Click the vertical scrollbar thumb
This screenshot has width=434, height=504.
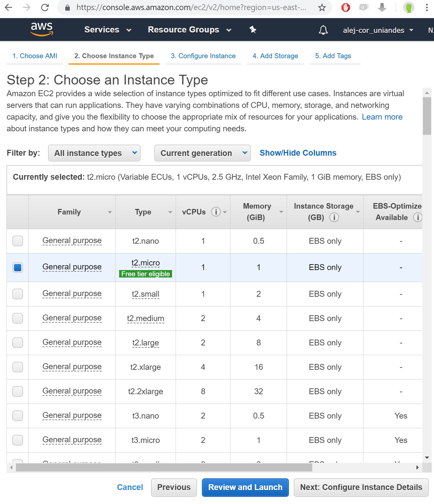[x=427, y=116]
